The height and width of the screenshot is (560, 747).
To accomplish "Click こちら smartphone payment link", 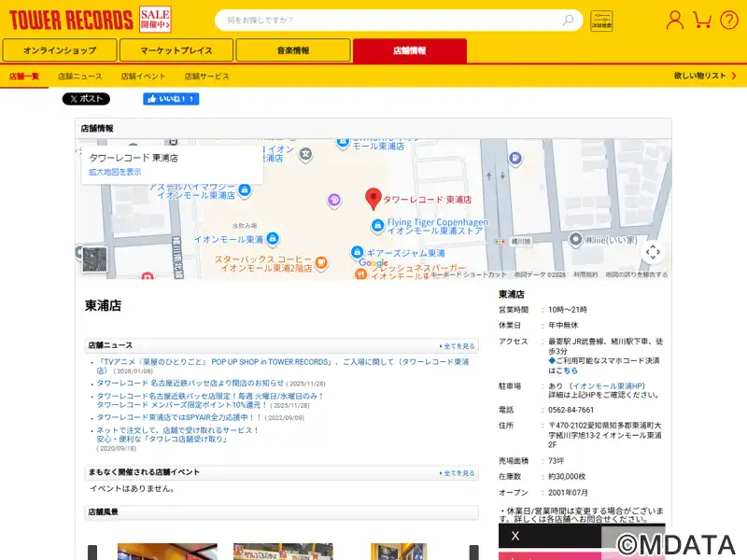I will [x=567, y=371].
